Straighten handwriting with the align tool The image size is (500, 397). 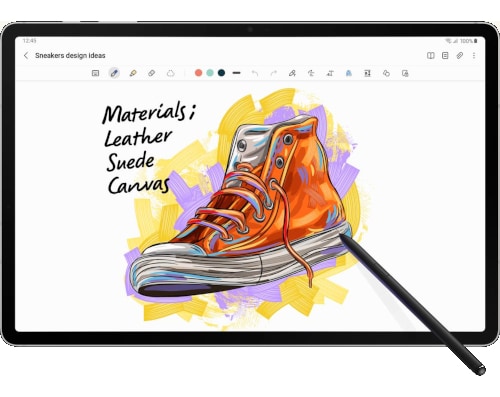pos(311,73)
